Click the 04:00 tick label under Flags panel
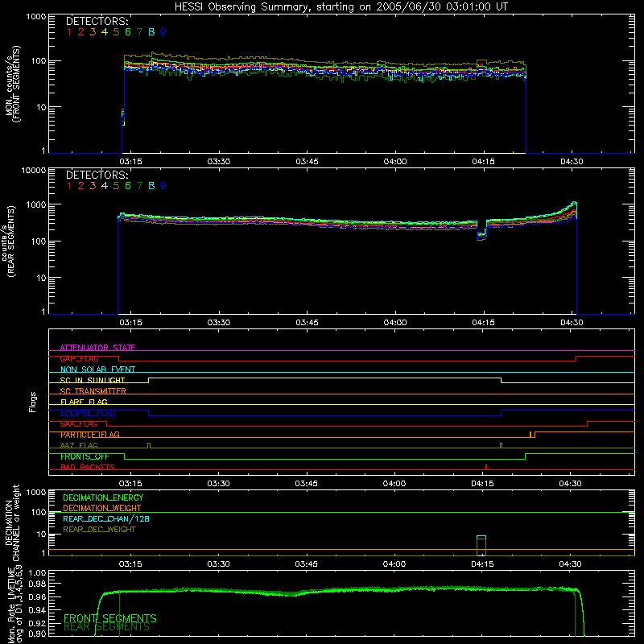 394,484
